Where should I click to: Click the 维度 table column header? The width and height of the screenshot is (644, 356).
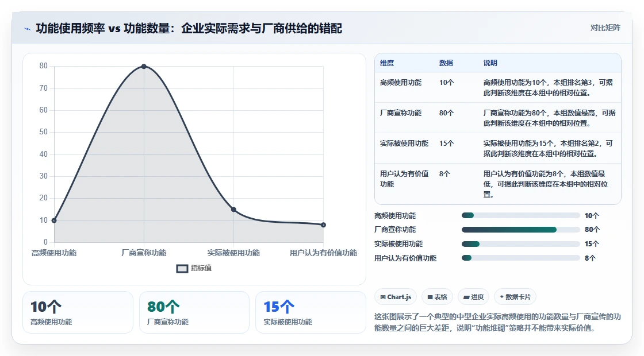(x=387, y=63)
